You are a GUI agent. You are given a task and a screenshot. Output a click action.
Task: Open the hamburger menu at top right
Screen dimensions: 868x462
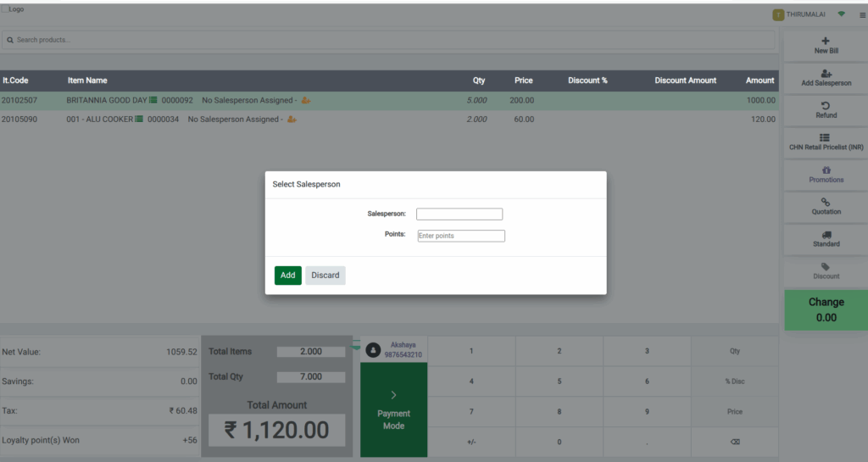pyautogui.click(x=862, y=15)
